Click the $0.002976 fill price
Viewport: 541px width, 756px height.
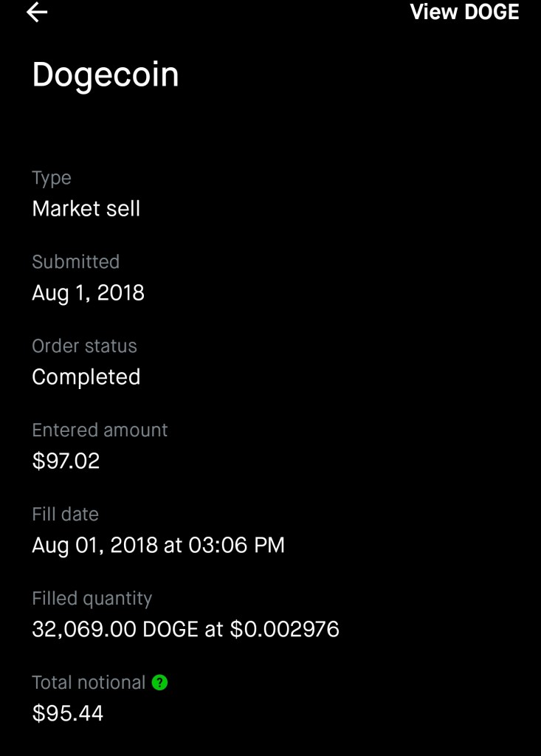tap(285, 630)
